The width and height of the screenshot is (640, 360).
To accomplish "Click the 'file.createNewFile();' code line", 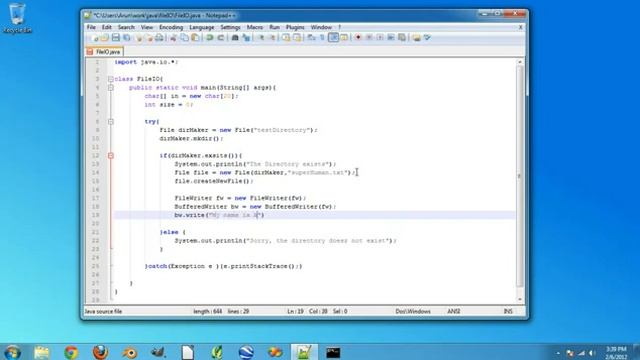I will click(x=214, y=181).
